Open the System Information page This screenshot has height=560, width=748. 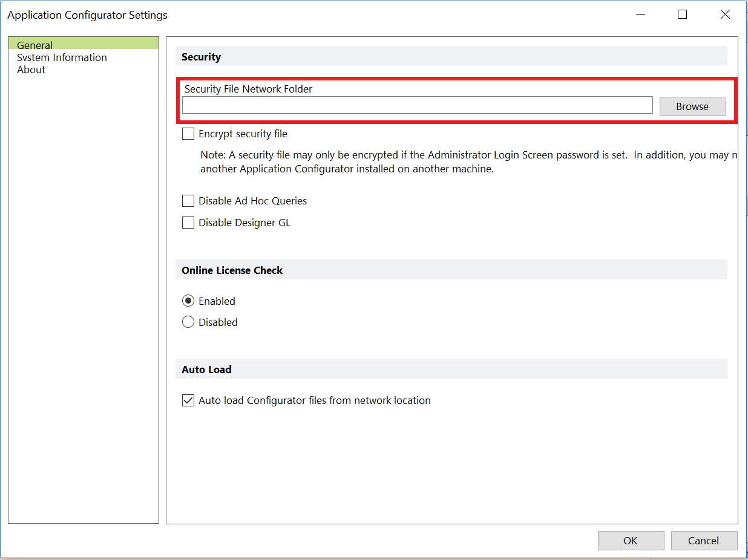click(62, 57)
